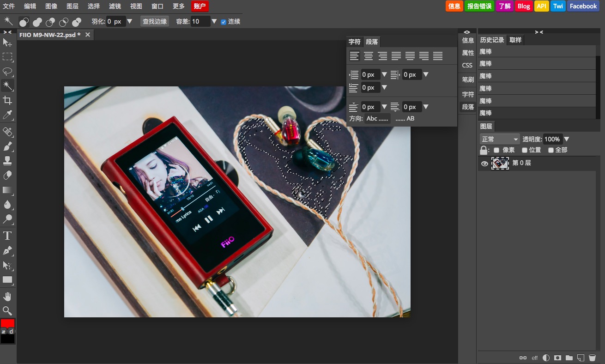Select the Zoom tool
Viewport: 605px width, 364px height.
(x=7, y=310)
